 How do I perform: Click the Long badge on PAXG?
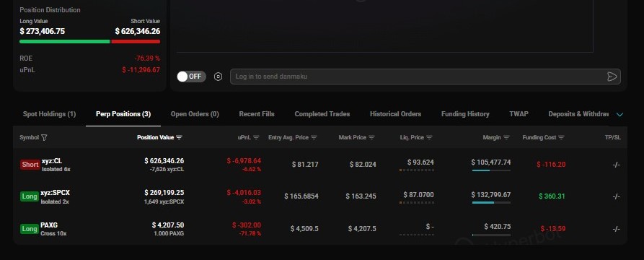(x=30, y=229)
